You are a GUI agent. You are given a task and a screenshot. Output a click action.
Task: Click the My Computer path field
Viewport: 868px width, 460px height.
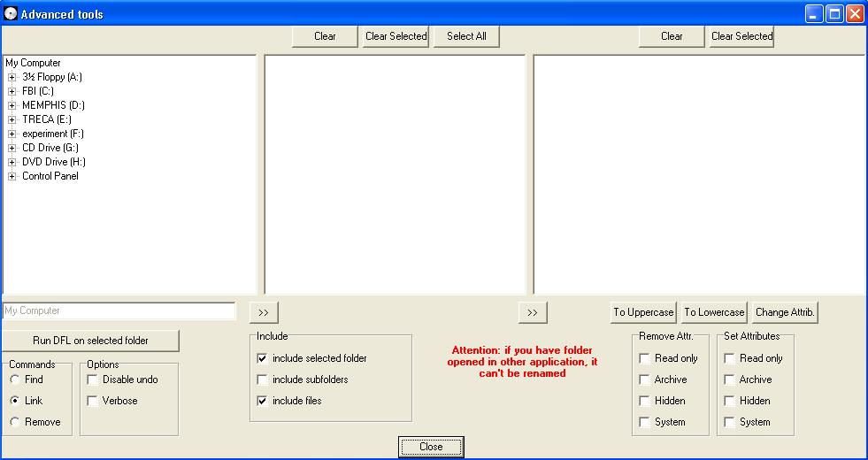(119, 311)
